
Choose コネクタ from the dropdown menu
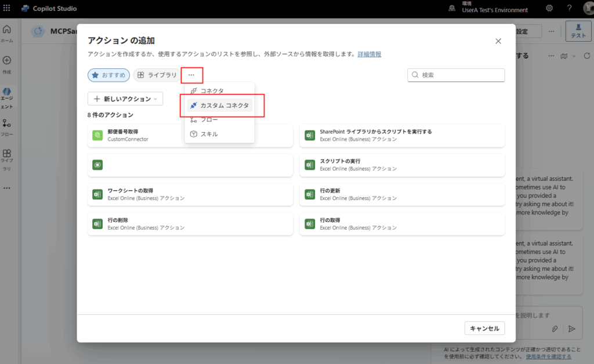click(219, 91)
